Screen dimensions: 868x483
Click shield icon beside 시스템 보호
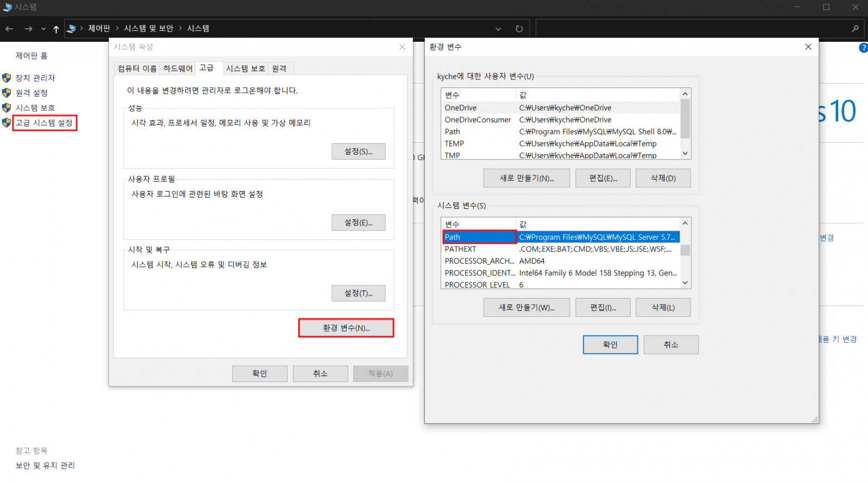pos(7,107)
